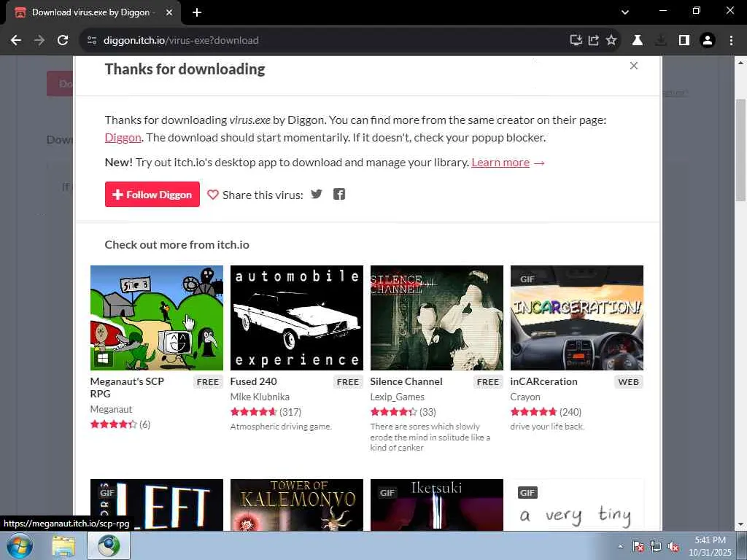The height and width of the screenshot is (560, 747).
Task: Click the Meganaut's SCP RPG title link
Action: [x=127, y=388]
